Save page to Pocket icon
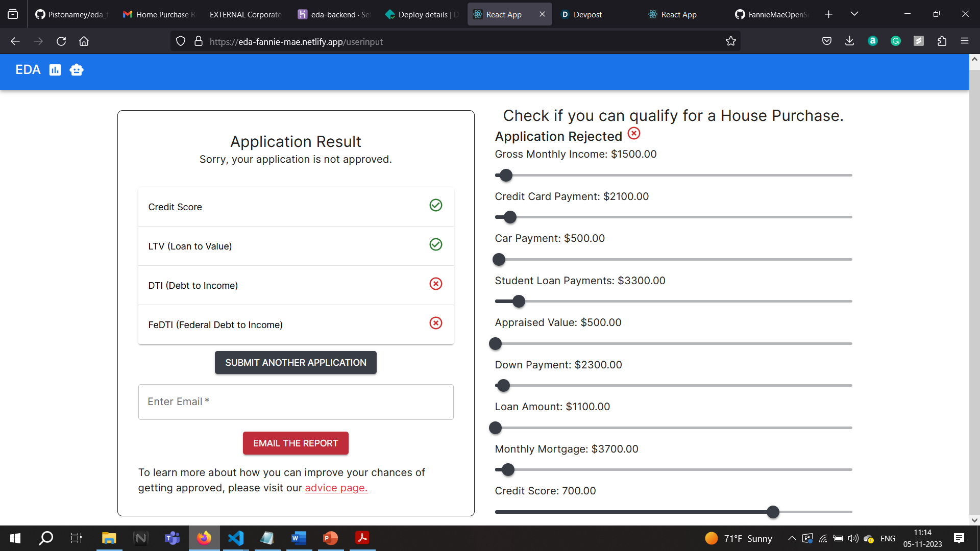 coord(826,41)
